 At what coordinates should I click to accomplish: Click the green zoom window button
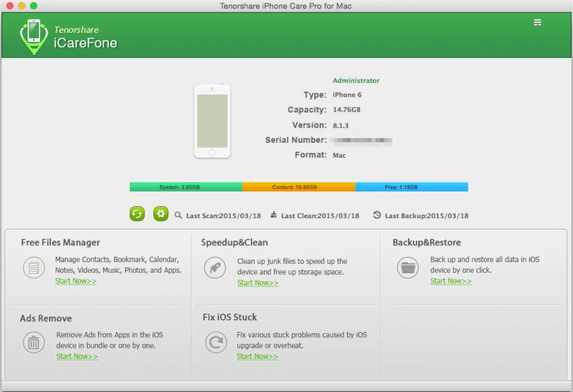tap(34, 6)
